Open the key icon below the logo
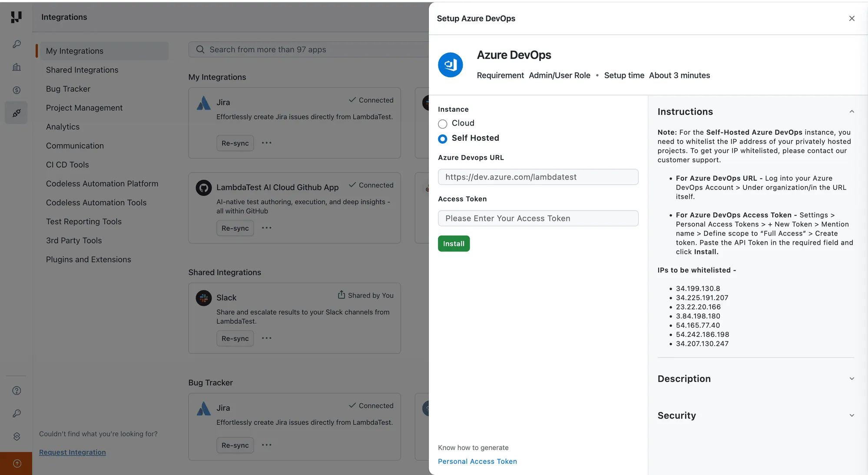 pos(17,44)
